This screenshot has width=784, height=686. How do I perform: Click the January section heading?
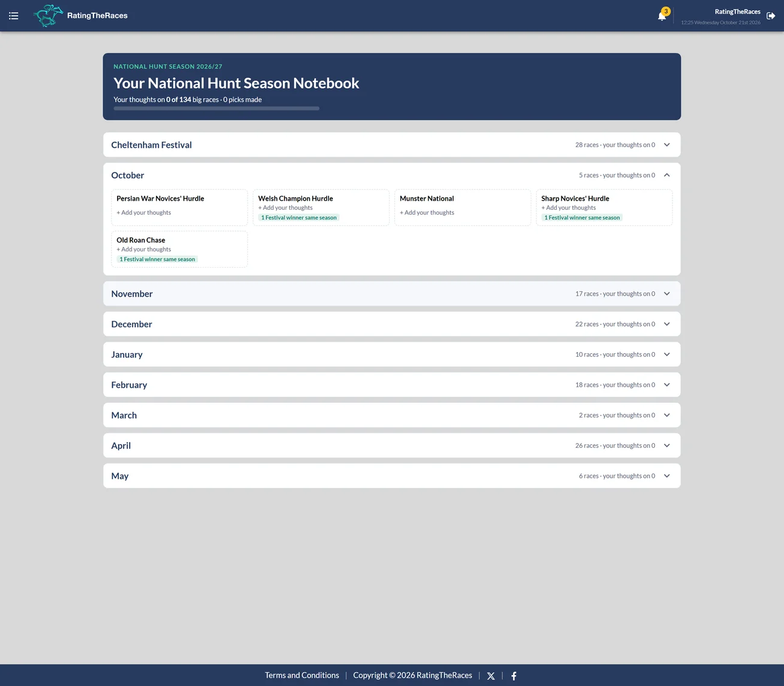pyautogui.click(x=127, y=354)
